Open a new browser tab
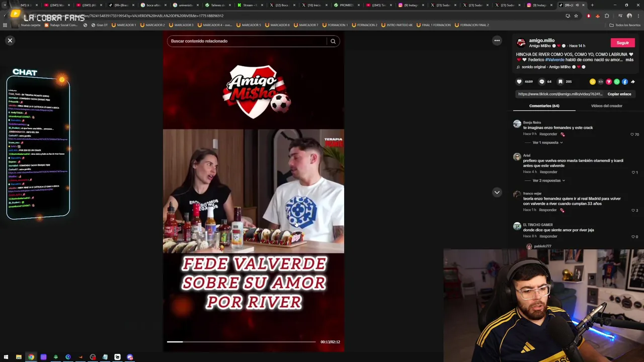The height and width of the screenshot is (362, 644). [592, 5]
